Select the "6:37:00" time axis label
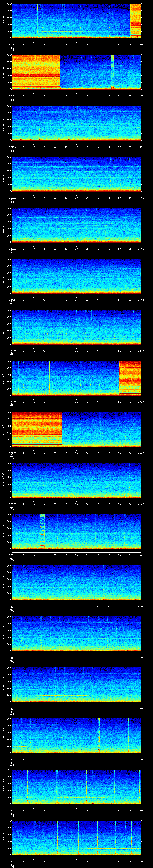The image size is (153, 868). pos(12,453)
